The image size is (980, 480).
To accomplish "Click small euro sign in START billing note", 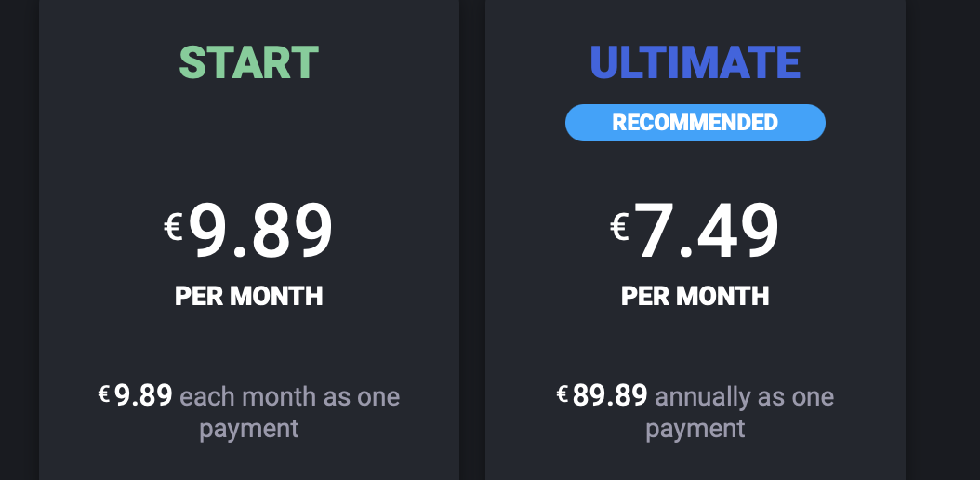I will 104,394.
